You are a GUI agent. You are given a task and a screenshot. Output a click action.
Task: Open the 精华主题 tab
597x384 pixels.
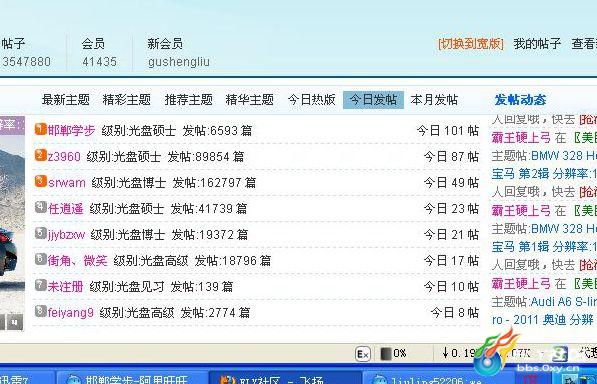click(249, 100)
